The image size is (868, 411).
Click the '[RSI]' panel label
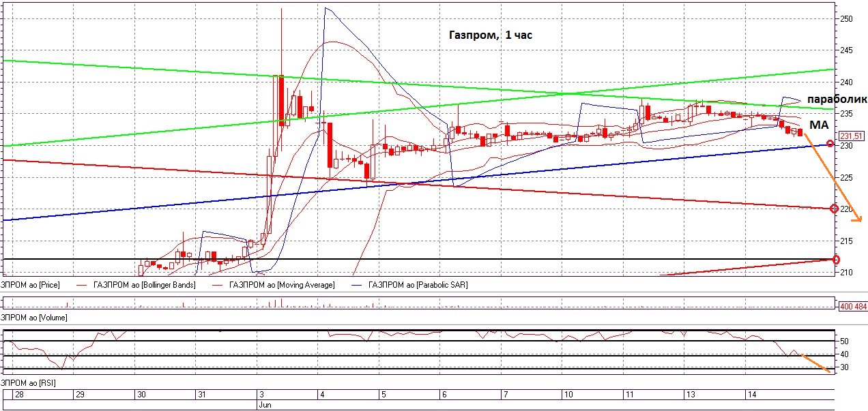pos(28,383)
